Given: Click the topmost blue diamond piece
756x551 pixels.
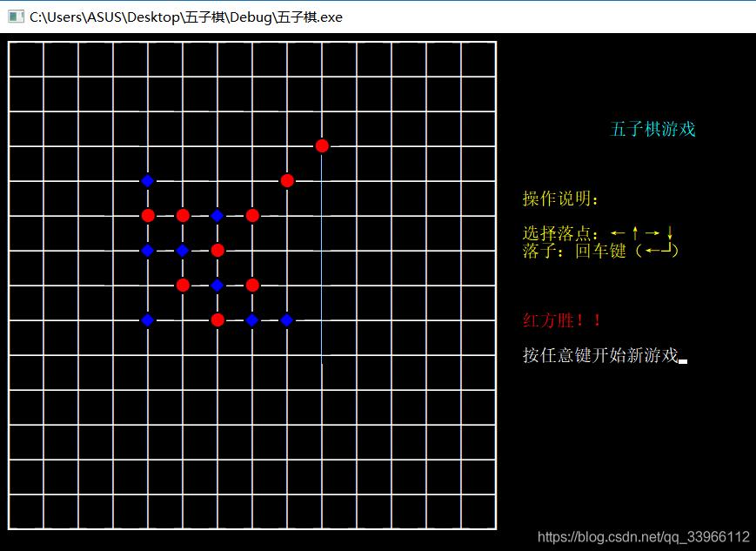Looking at the screenshot, I should point(148,181).
